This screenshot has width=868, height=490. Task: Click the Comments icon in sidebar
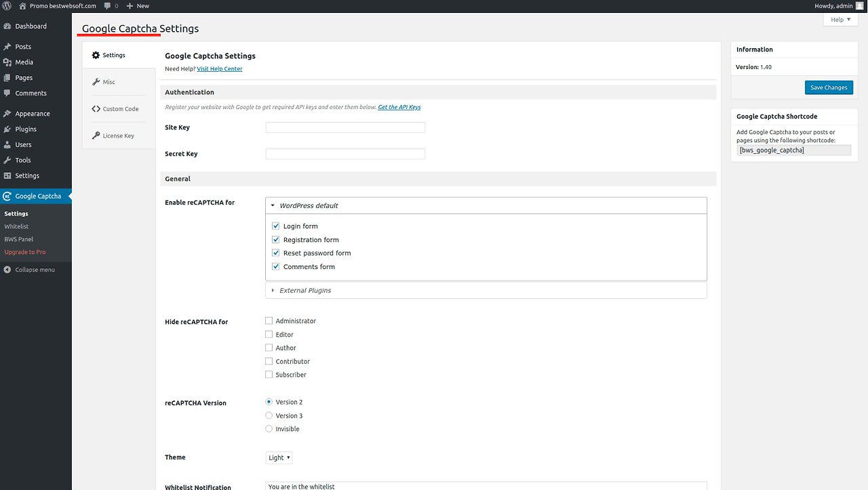coord(7,94)
